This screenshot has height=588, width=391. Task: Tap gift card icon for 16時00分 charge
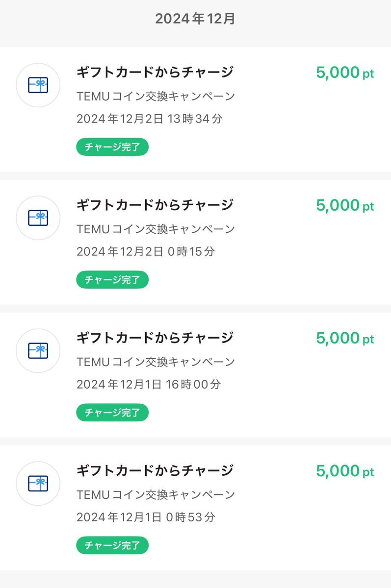coord(38,350)
